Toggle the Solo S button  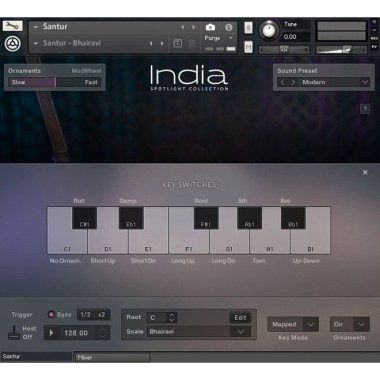click(x=248, y=27)
